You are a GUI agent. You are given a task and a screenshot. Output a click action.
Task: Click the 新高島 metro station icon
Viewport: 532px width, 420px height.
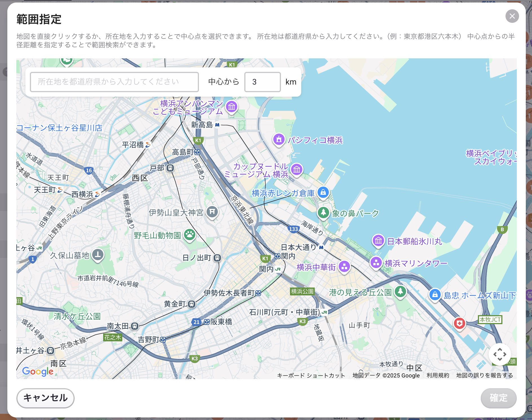click(x=217, y=125)
